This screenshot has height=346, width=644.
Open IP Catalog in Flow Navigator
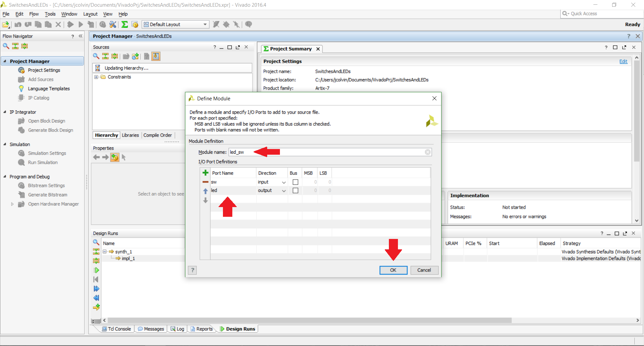39,98
